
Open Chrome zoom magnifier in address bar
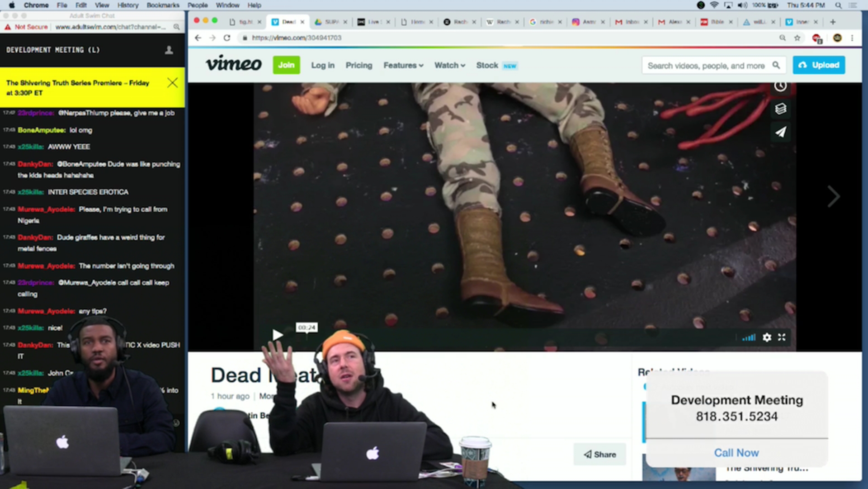coord(783,38)
